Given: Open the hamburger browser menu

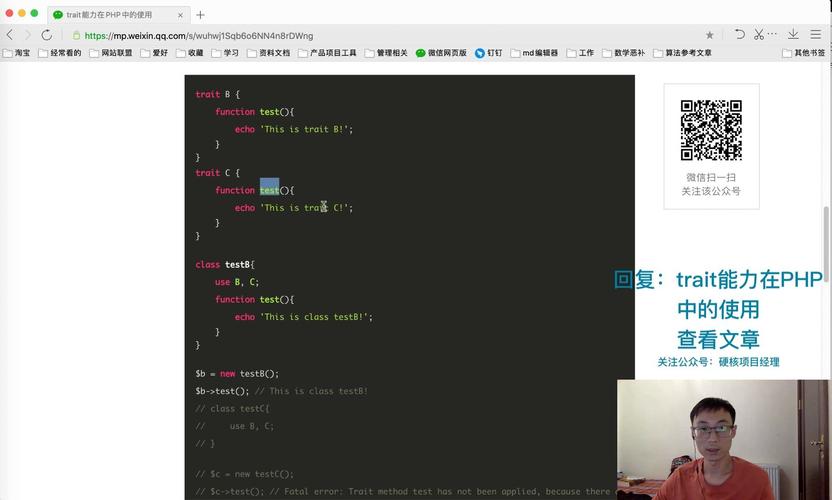Looking at the screenshot, I should tap(816, 35).
